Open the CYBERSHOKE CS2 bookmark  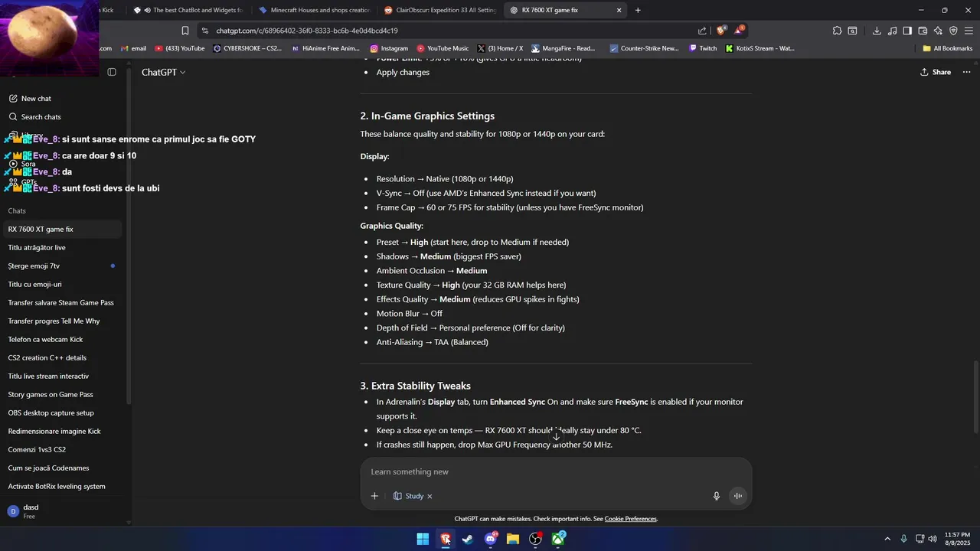(x=247, y=48)
